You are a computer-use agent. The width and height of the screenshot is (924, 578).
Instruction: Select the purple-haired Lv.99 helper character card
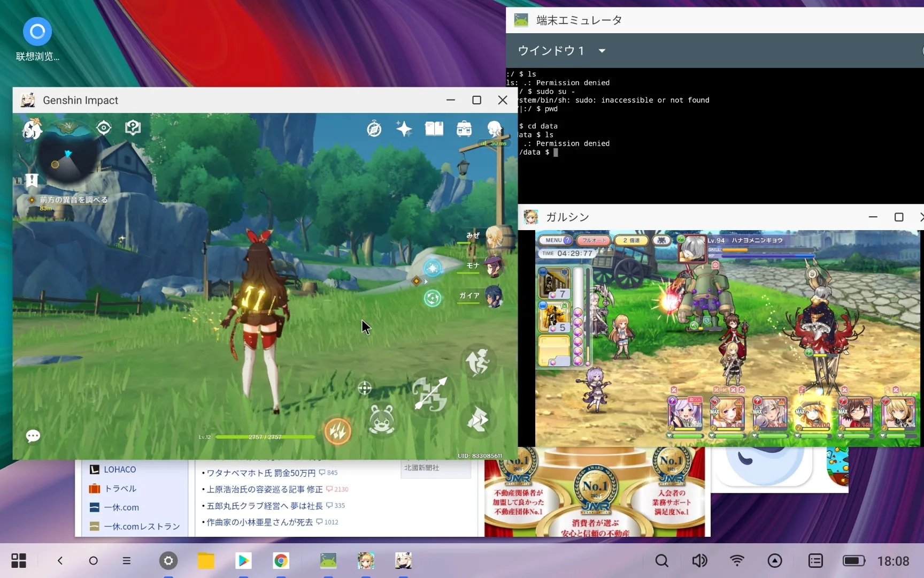tap(685, 413)
